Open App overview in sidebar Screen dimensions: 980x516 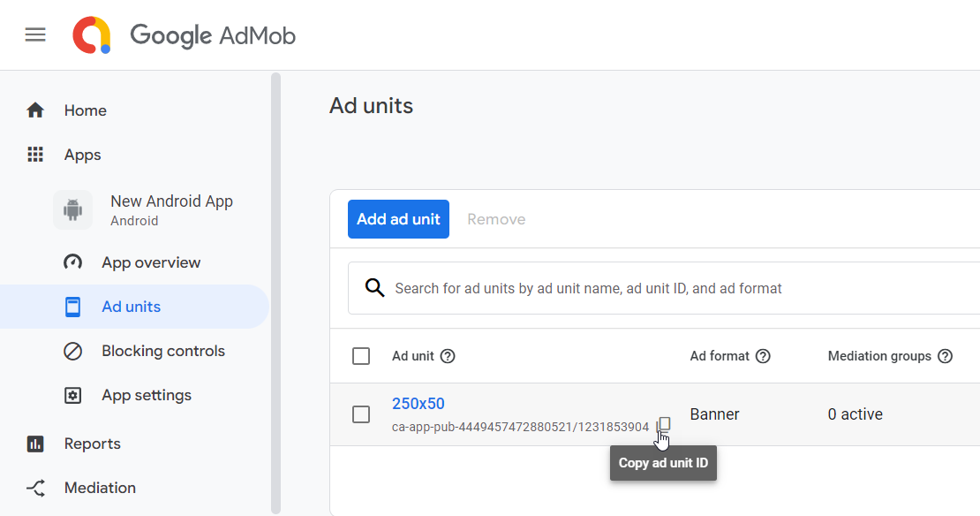[150, 262]
